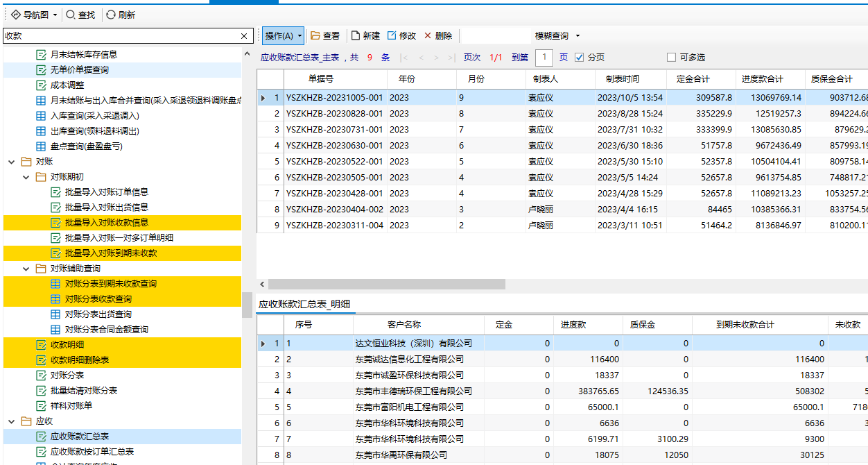Click the 查看 folder icon in toolbar

315,35
